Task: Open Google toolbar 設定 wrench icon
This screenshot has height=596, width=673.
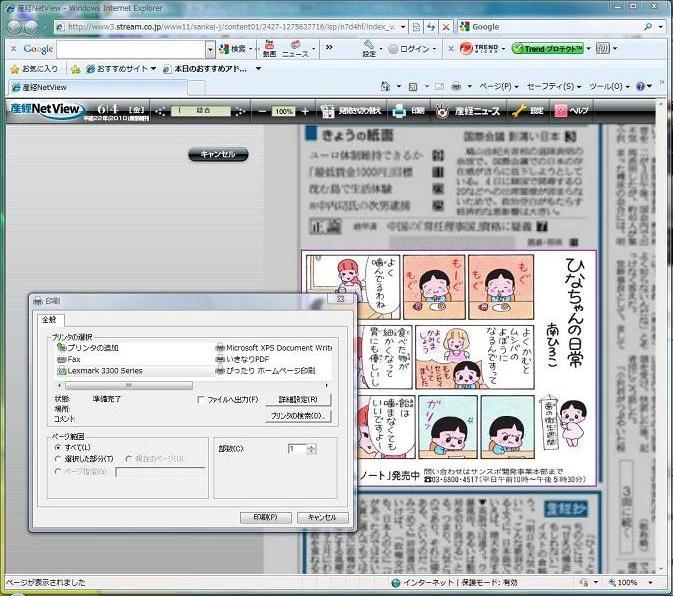Action: click(x=369, y=48)
